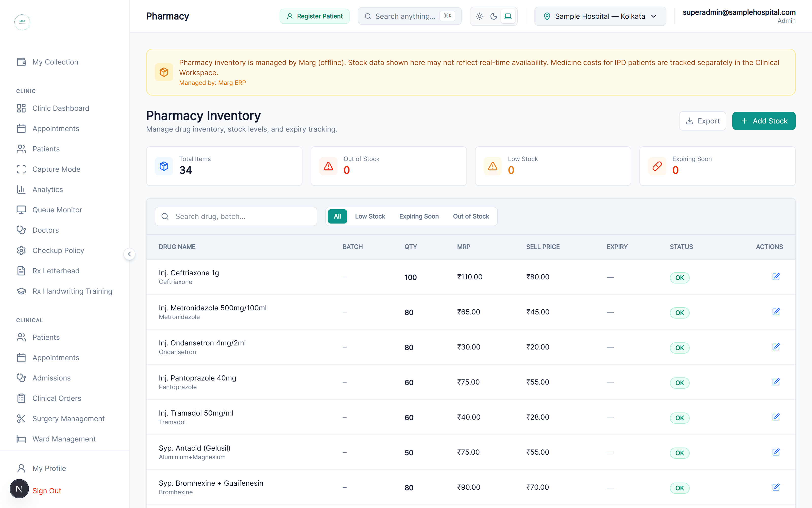The image size is (812, 508).
Task: Click Clinical Orders clipboard icon
Action: [21, 398]
